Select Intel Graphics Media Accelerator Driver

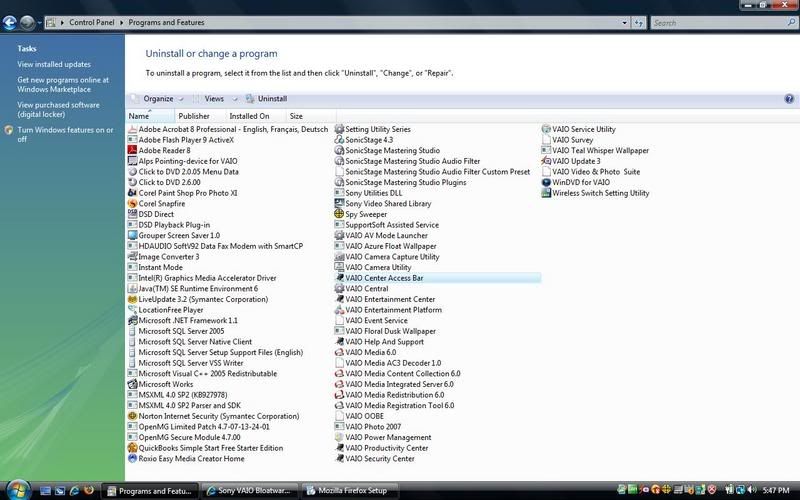pyautogui.click(x=202, y=278)
